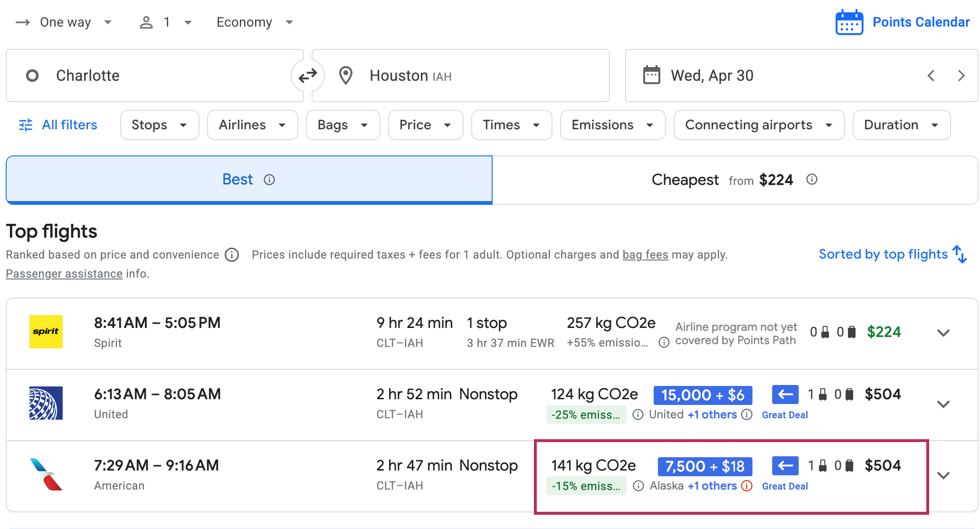Swap origin and destination airports
This screenshot has height=529, width=980.
(308, 76)
